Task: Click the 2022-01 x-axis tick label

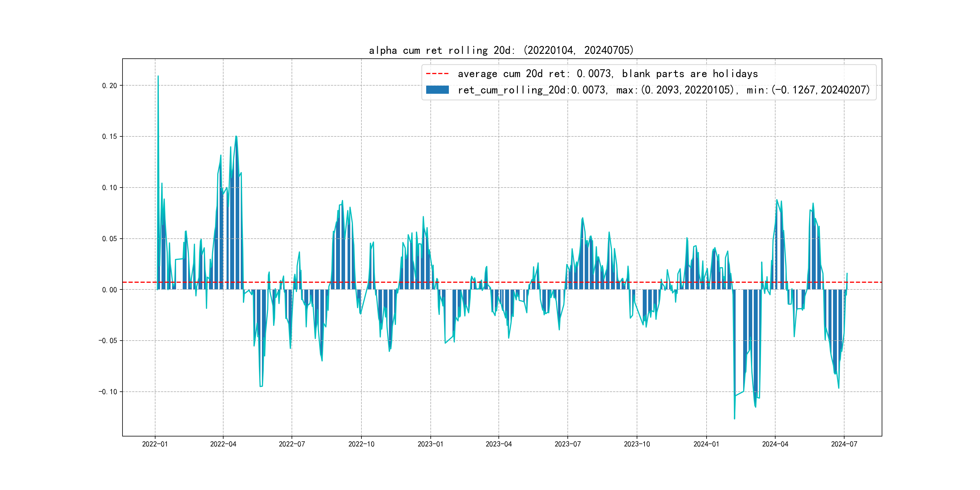Action: coord(155,444)
